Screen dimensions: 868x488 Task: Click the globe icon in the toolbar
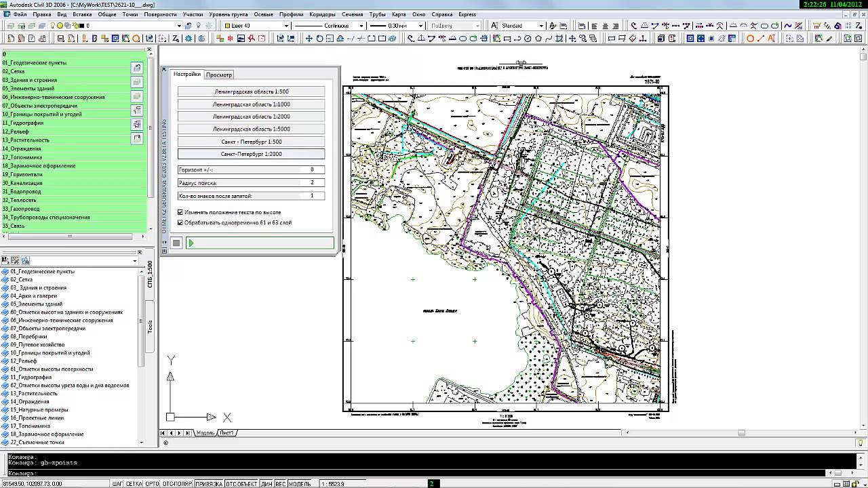click(x=201, y=39)
